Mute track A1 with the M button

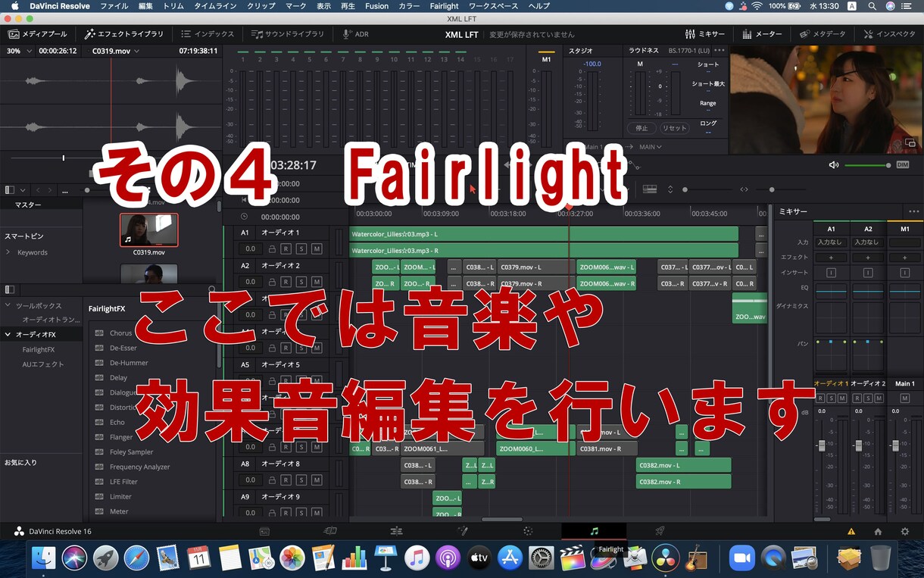[x=317, y=248]
